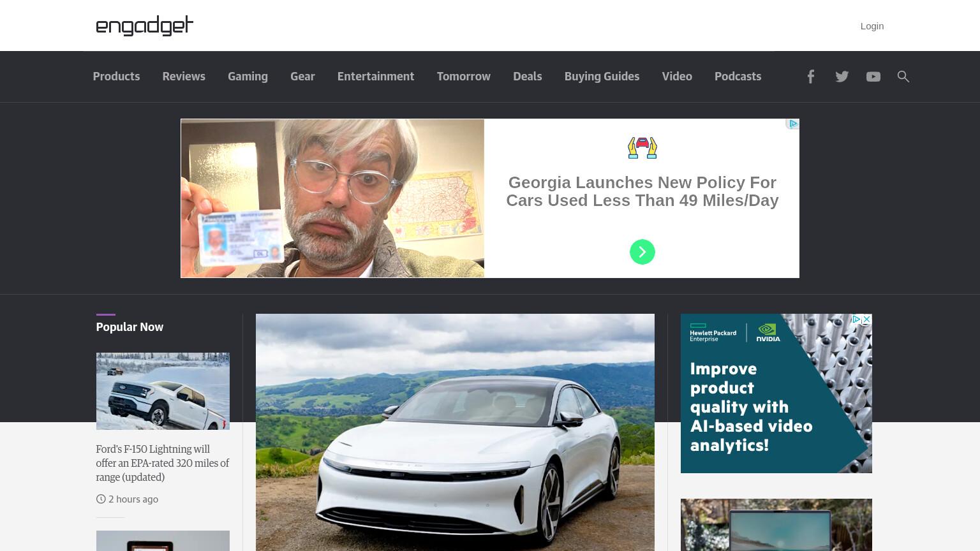Click the man holding license ad photo

(x=332, y=198)
